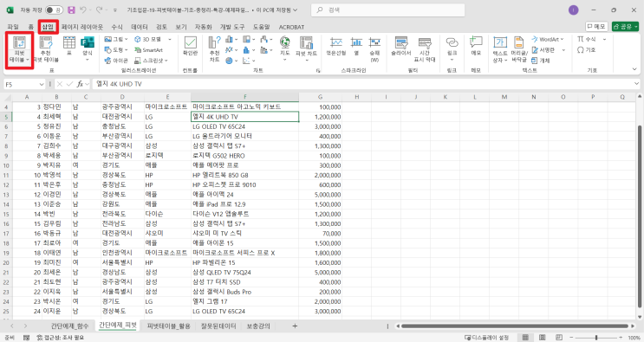The height and width of the screenshot is (342, 644).
Task: Insert a Column sparkline (열)
Action: click(356, 47)
